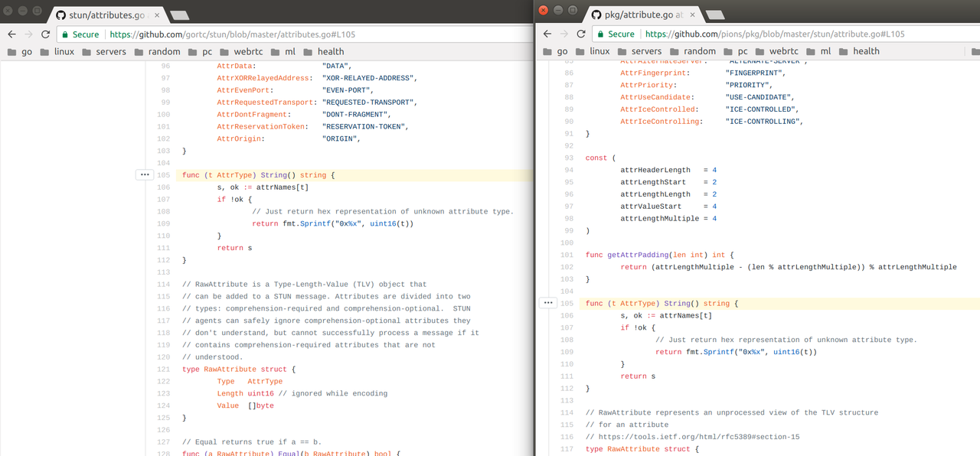Click the forward arrow in the left window
Screen dimensions: 980x456
pyautogui.click(x=28, y=34)
